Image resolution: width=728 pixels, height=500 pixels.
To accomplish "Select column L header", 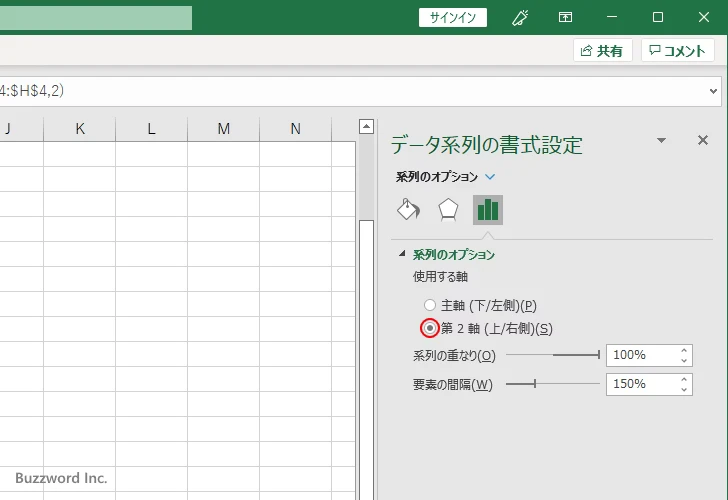I will coord(151,129).
